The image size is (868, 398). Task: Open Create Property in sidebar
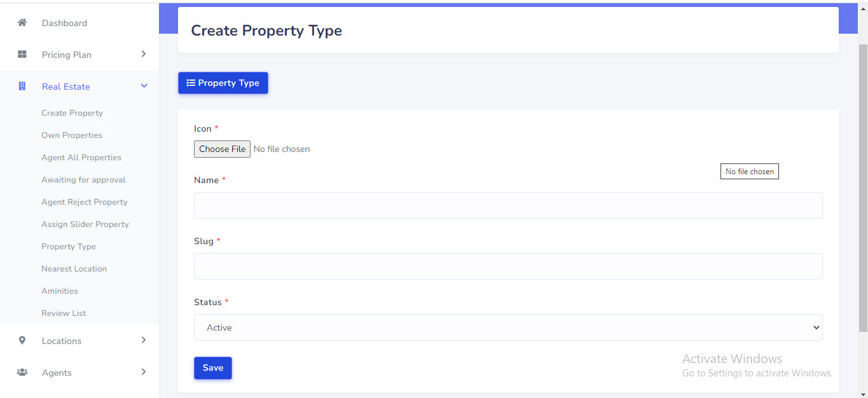[x=72, y=113]
